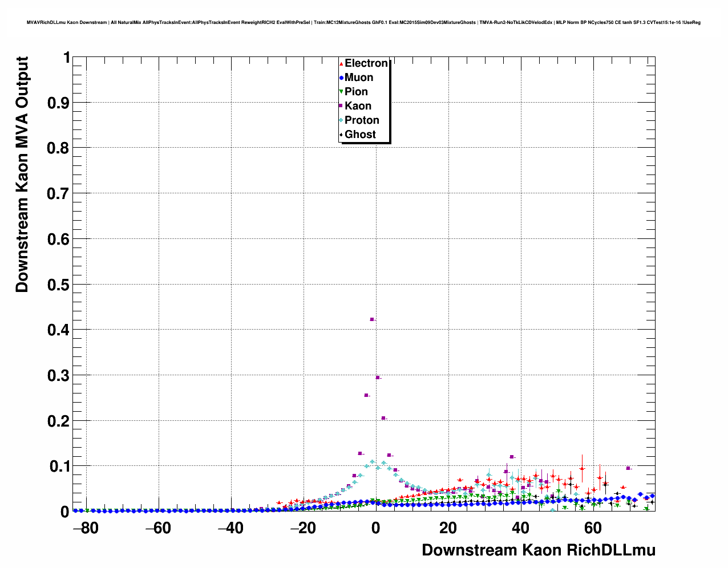Click Y-axis tick label 0.2
Screen dimensions: 728x568
click(59, 421)
